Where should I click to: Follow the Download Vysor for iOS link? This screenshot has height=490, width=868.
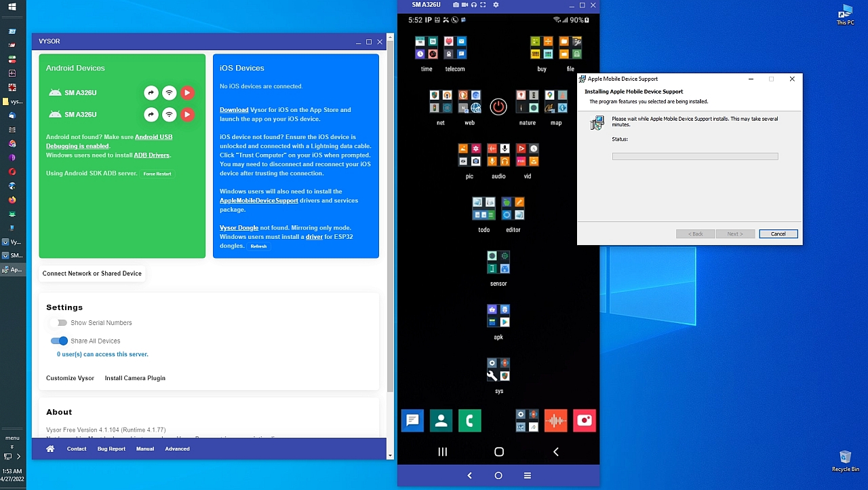234,110
